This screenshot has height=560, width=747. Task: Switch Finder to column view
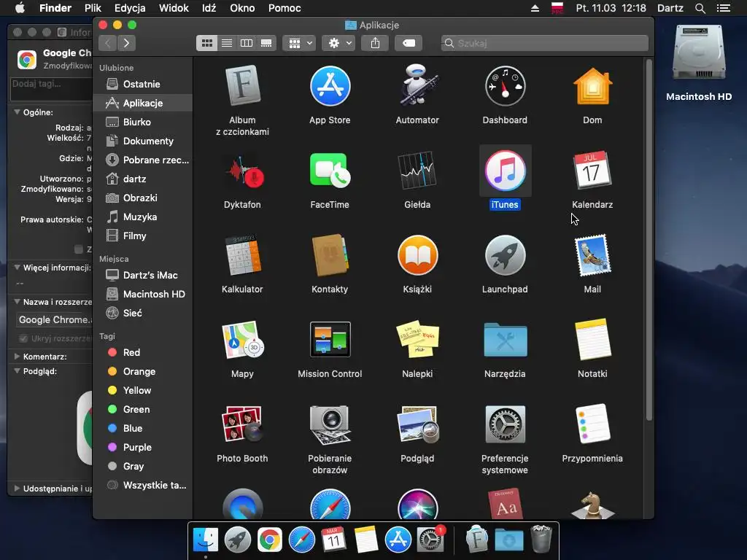point(247,43)
